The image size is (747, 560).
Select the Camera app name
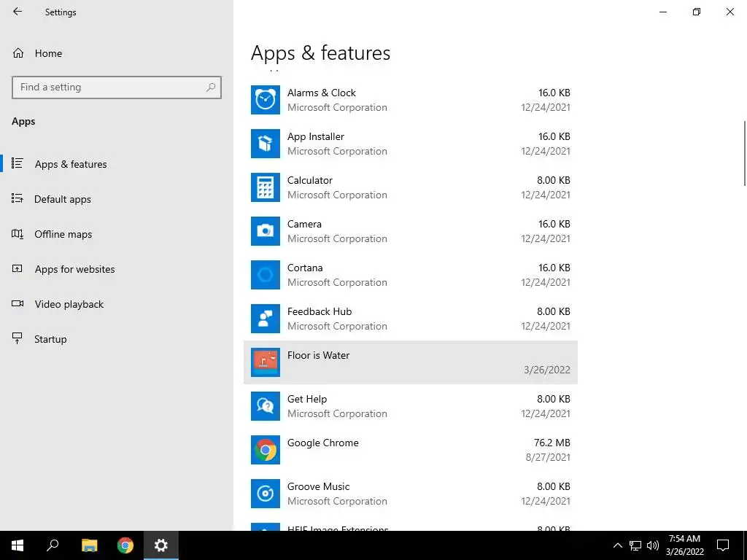(304, 225)
